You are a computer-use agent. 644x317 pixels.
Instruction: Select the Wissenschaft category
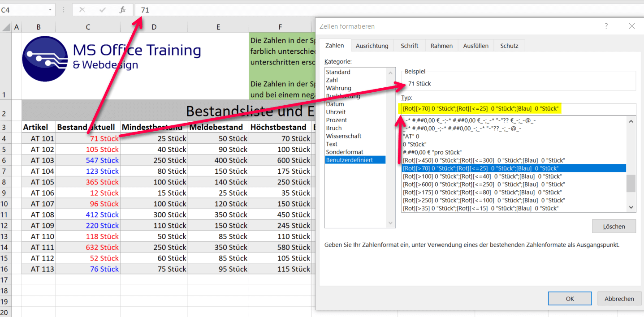355,136
